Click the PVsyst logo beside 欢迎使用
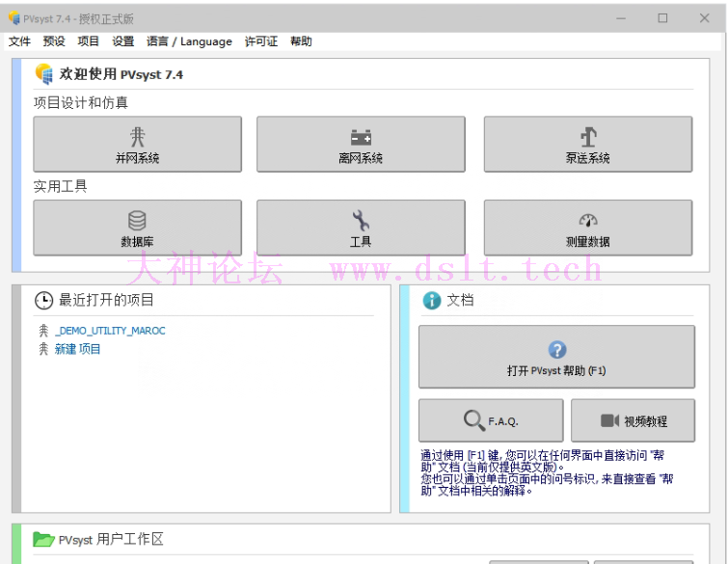 coord(44,74)
